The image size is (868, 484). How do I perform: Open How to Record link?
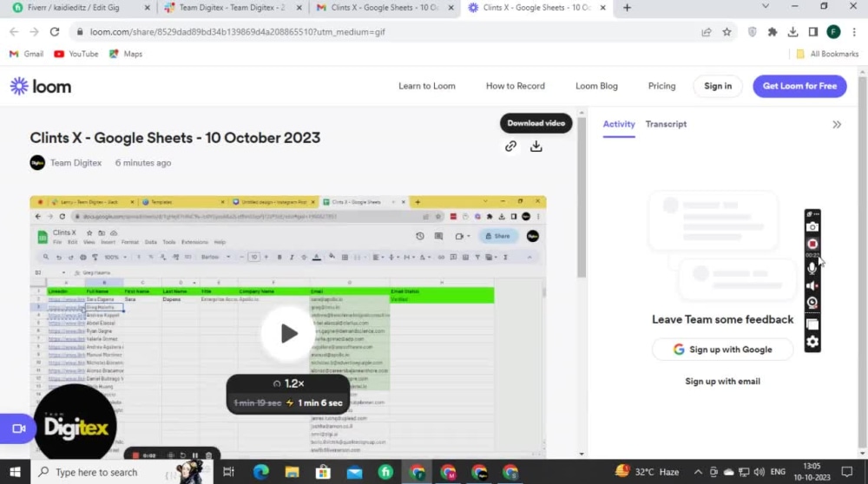pyautogui.click(x=515, y=86)
